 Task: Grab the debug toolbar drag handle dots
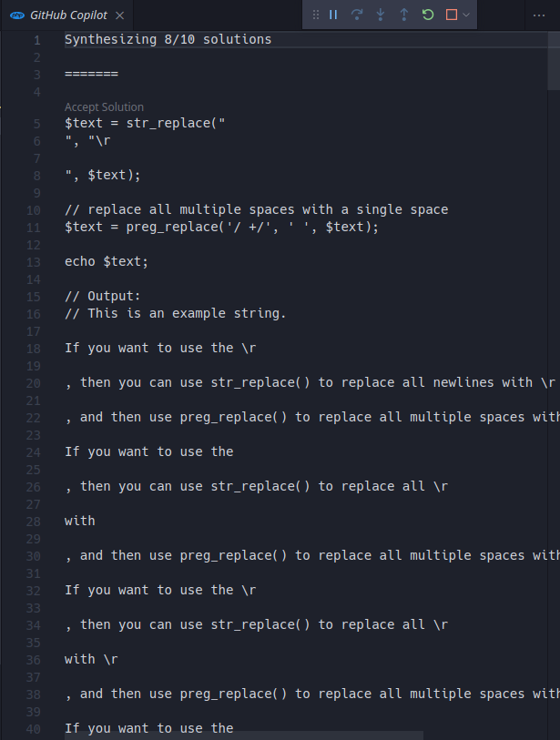pyautogui.click(x=316, y=15)
